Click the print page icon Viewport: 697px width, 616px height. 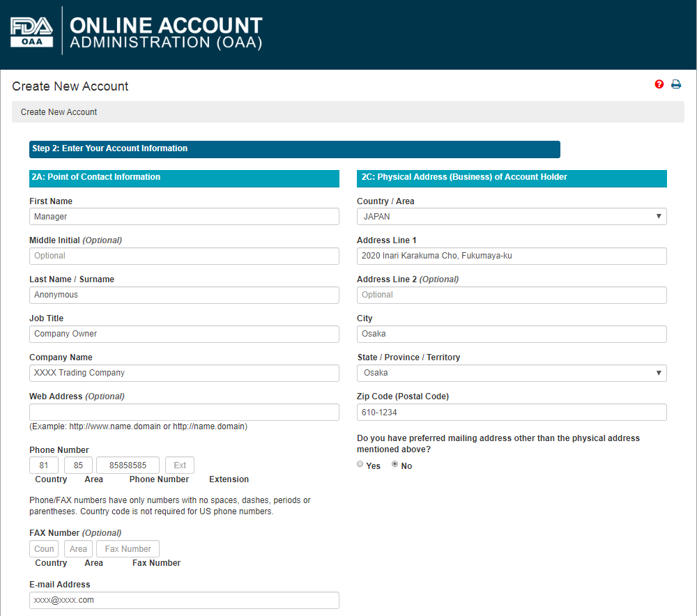point(676,84)
